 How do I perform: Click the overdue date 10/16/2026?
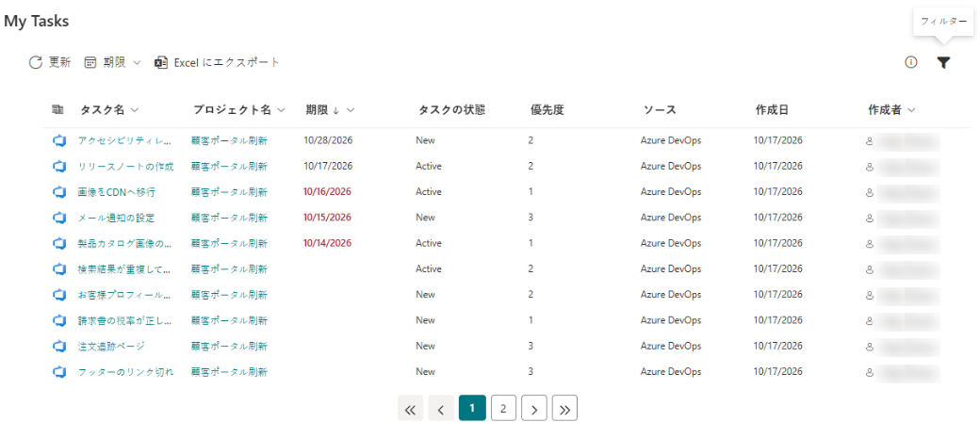tap(328, 192)
